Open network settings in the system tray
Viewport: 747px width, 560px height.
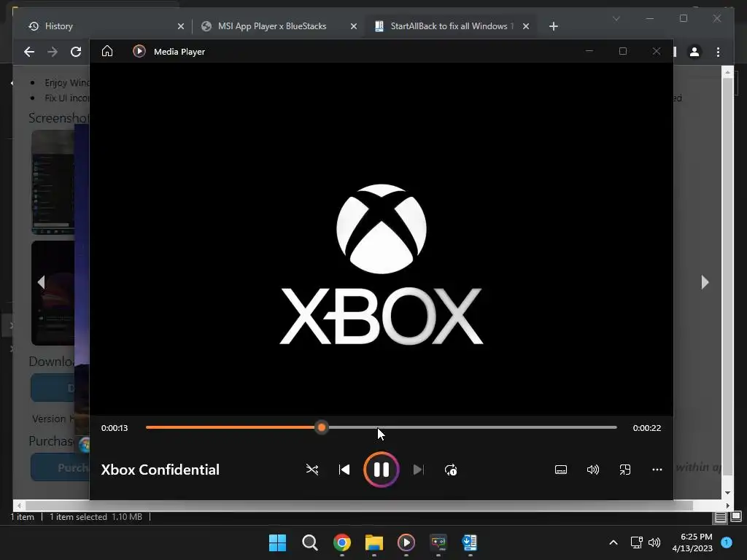click(636, 542)
